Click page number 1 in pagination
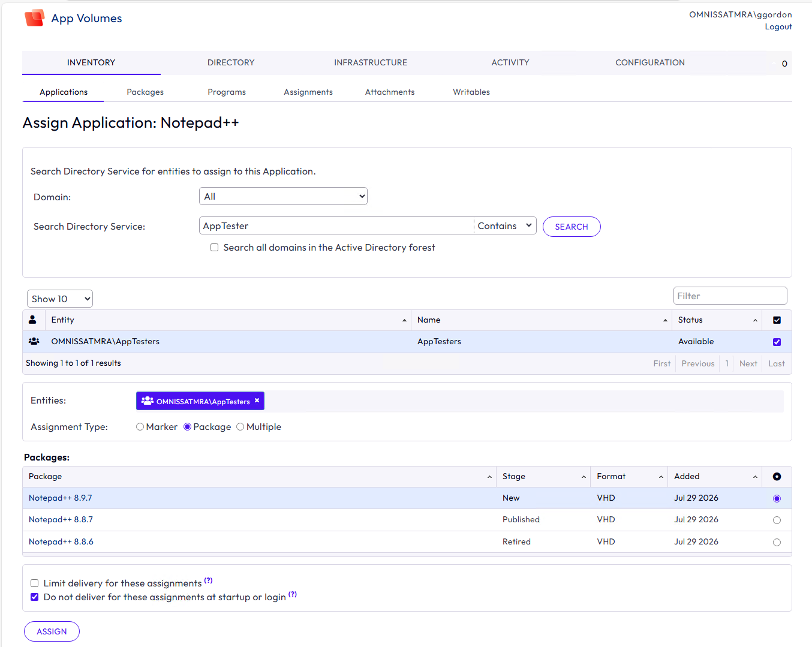This screenshot has height=647, width=812. [x=727, y=363]
